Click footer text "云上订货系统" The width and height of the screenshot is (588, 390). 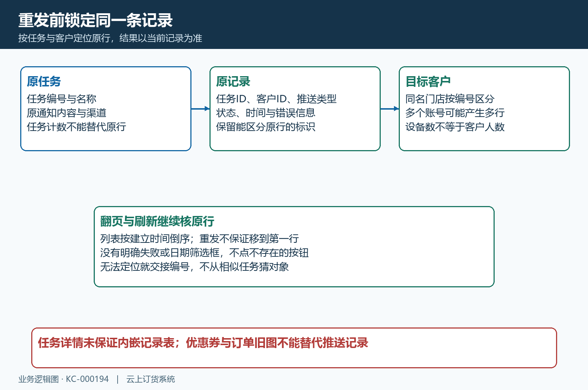click(x=151, y=379)
